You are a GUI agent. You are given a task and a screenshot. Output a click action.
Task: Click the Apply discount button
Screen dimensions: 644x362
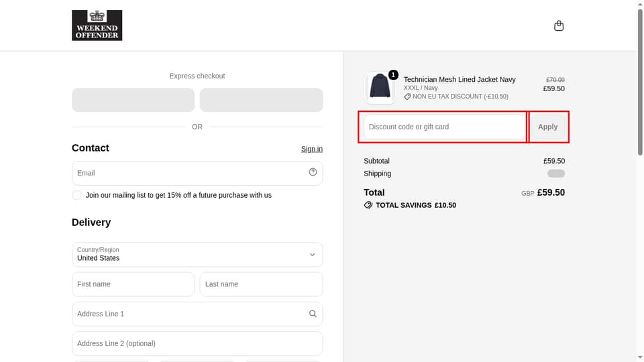(548, 127)
